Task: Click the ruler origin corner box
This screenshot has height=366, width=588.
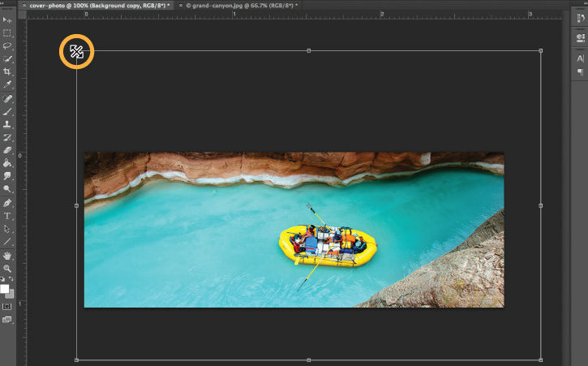Action: point(22,15)
